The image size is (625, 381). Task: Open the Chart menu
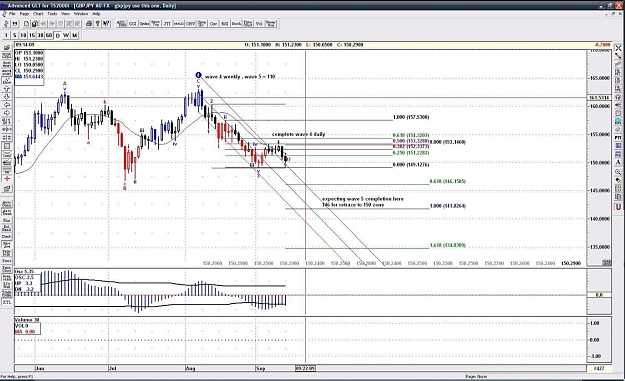(38, 14)
